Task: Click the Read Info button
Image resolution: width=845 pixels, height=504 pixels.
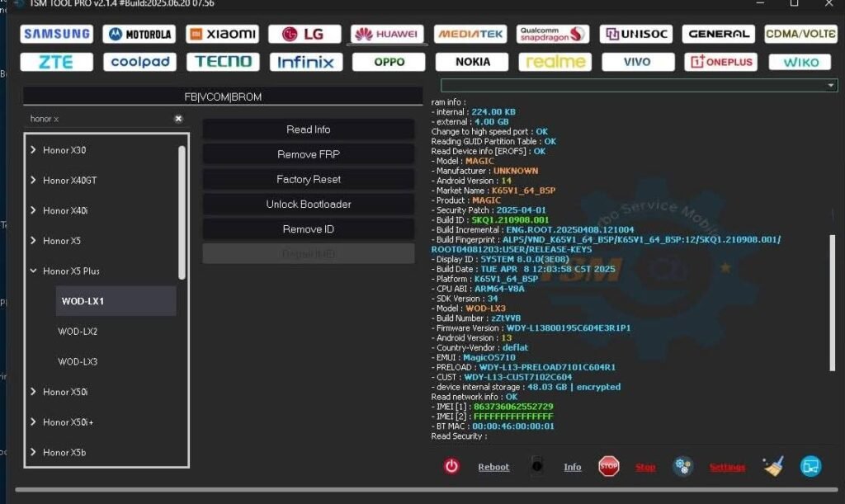Action: [309, 130]
